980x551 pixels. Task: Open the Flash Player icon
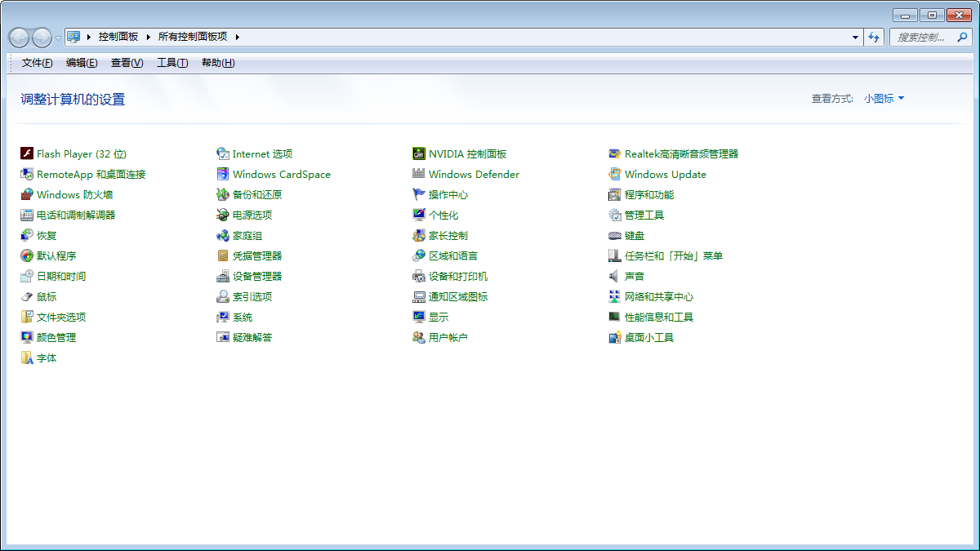(27, 153)
